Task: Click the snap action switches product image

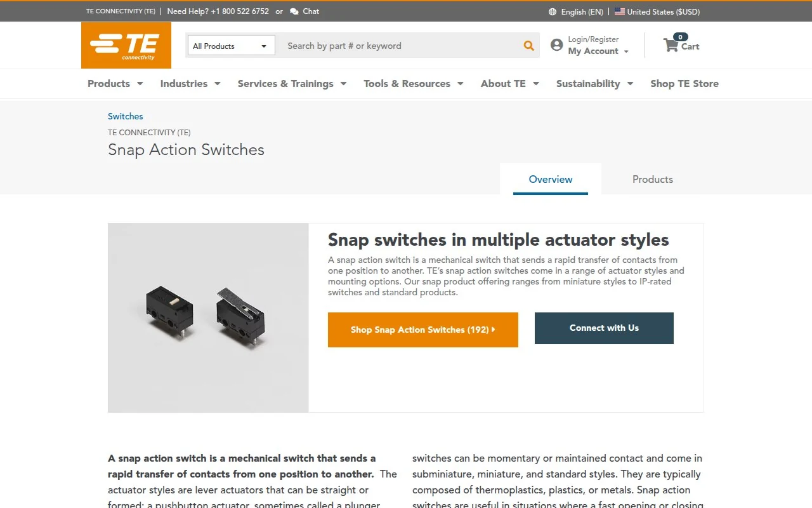Action: 208,317
